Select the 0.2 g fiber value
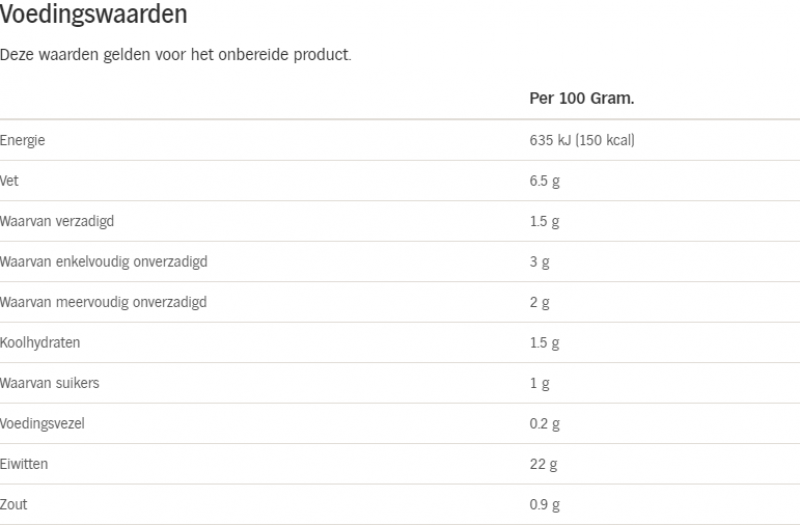Viewport: 800px width, 525px height. click(544, 424)
